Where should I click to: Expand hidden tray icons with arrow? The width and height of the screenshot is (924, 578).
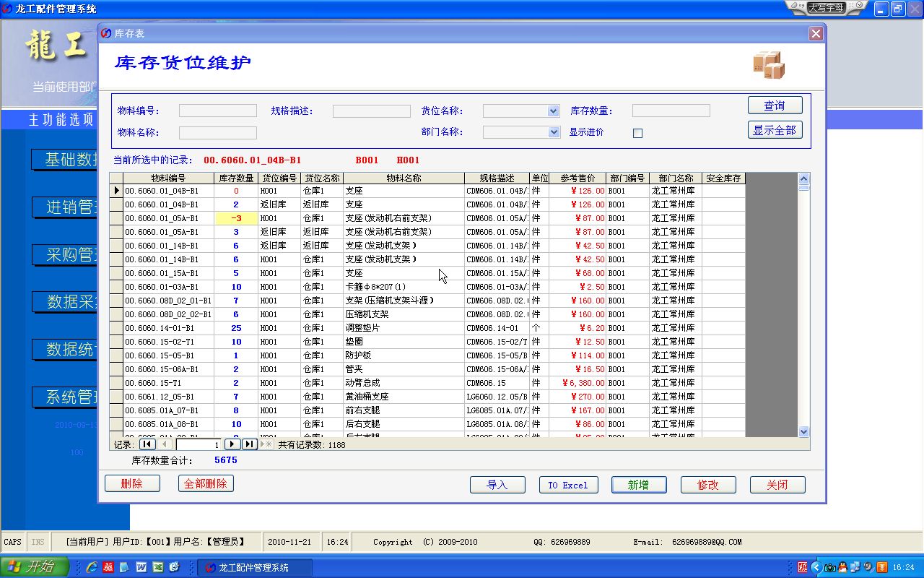click(817, 567)
